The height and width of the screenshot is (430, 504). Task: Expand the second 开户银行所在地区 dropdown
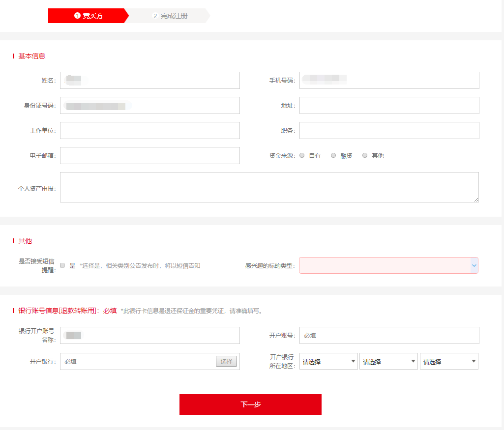388,362
